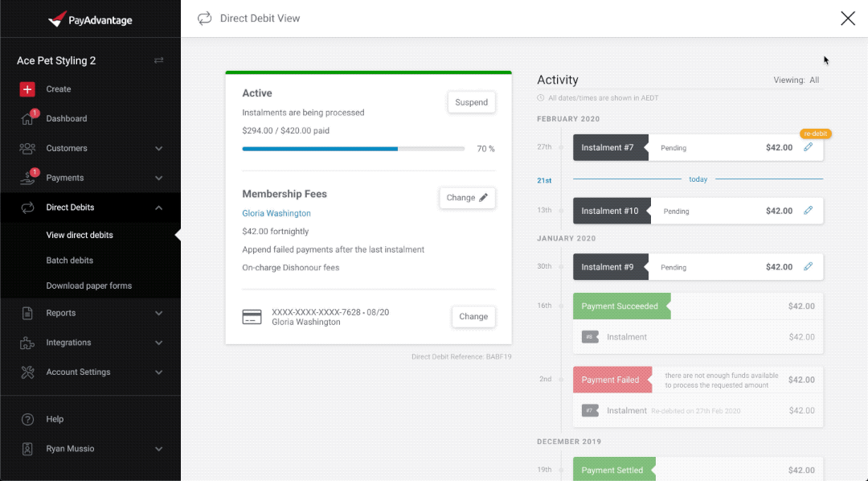The width and height of the screenshot is (868, 481).
Task: Click the red Create plus icon
Action: (x=27, y=89)
